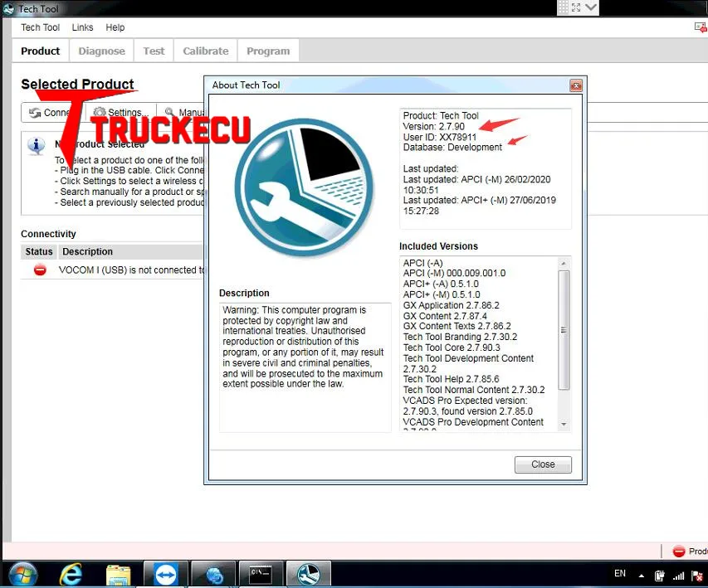Click the fullscreen toggle in remote toolbar
Image resolution: width=708 pixels, height=588 pixels.
tap(576, 7)
